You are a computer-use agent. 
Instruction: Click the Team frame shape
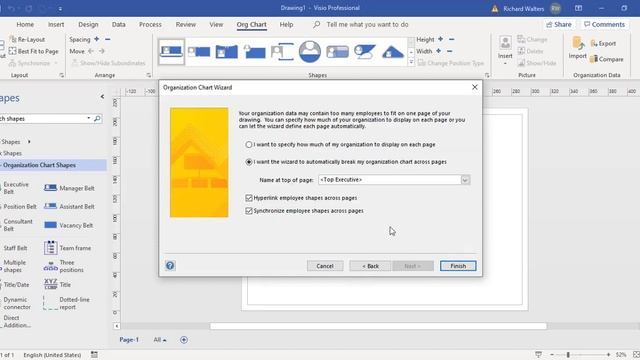pos(67,248)
